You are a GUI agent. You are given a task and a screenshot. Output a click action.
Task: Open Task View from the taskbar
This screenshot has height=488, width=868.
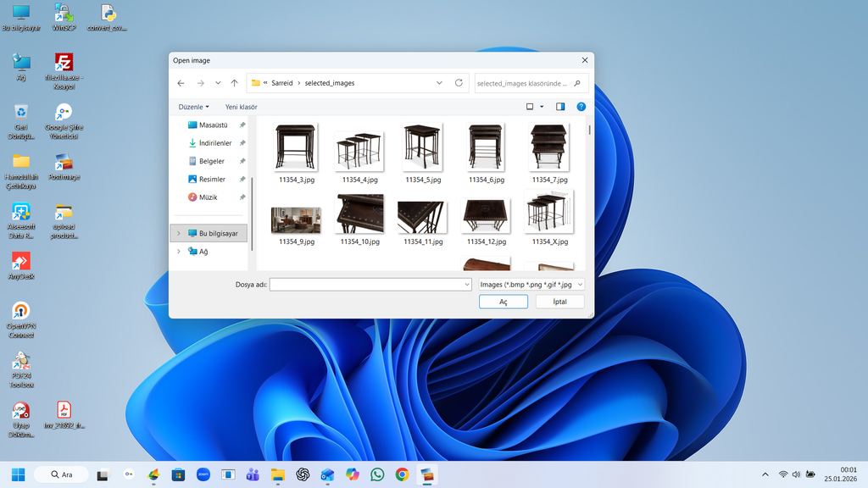[103, 474]
